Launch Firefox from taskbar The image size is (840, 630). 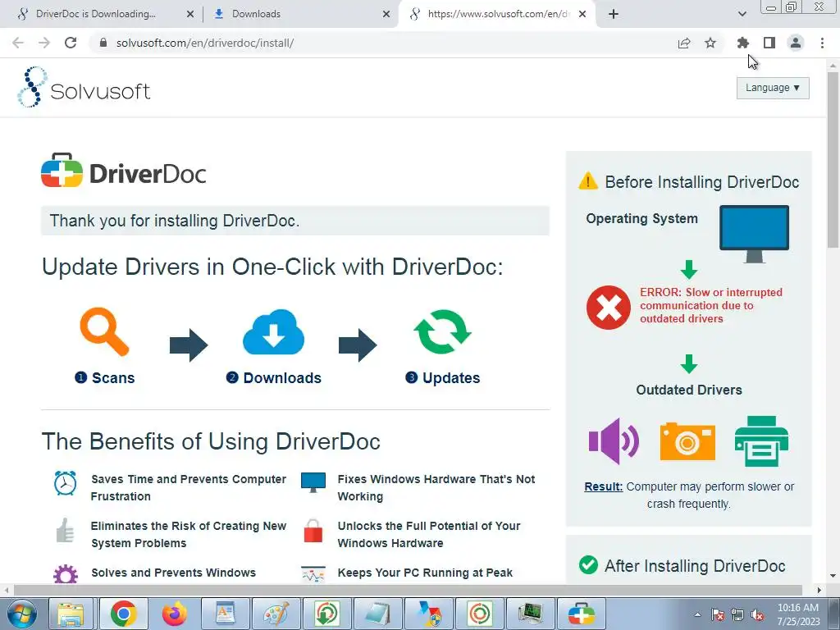click(x=174, y=614)
